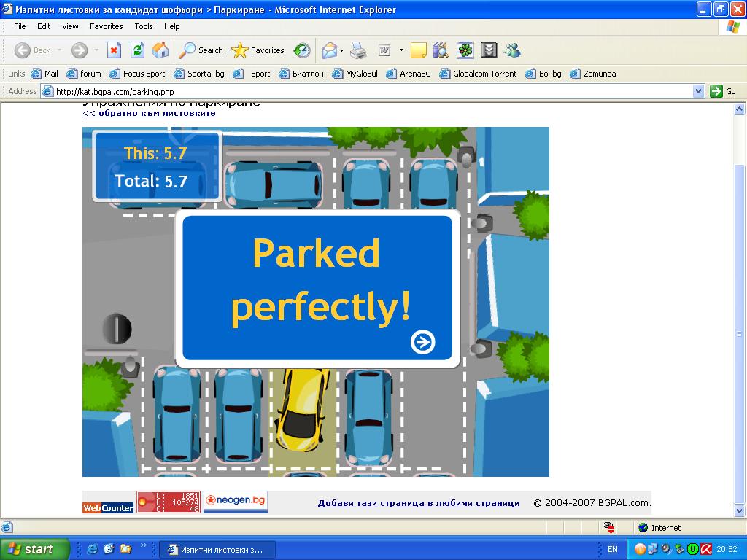Open the Edit with Word dropdown arrow
Viewport: 747px width, 560px height.
pos(401,50)
